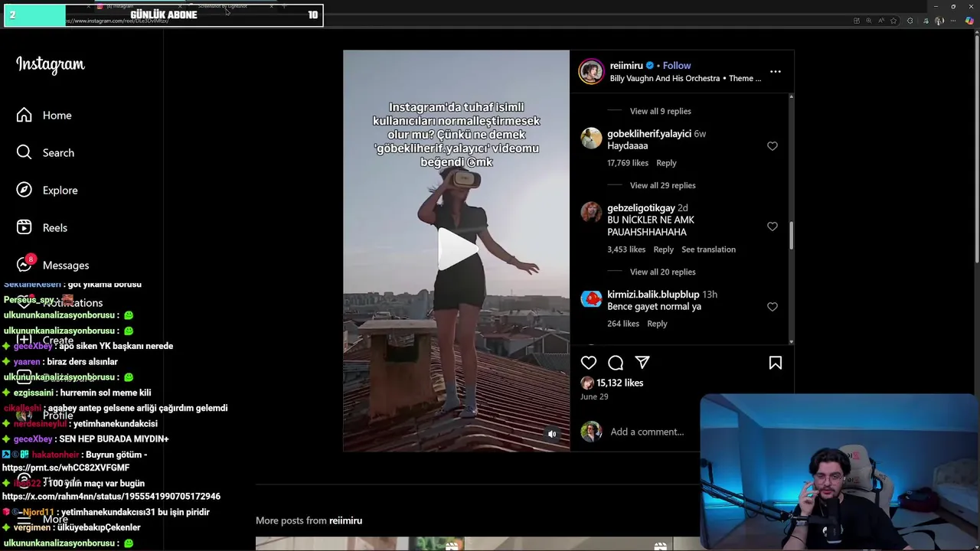Click gebzeligotikgay comment avatar
Viewport: 980px width, 551px height.
591,212
